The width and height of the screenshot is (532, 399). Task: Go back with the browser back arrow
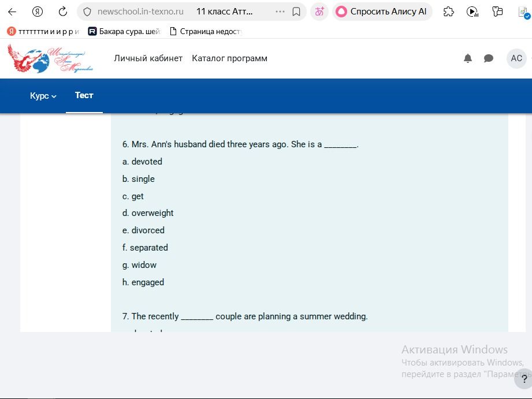point(12,12)
